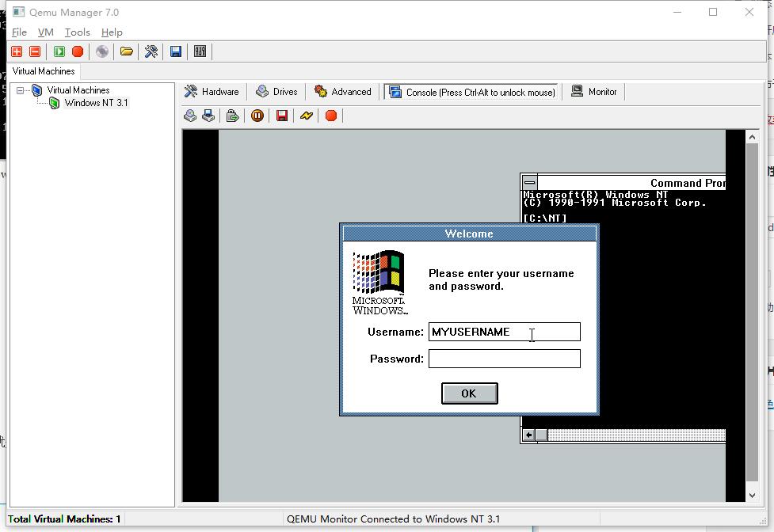Click the blue floppy disk save icon
This screenshot has height=532, width=774.
176,51
